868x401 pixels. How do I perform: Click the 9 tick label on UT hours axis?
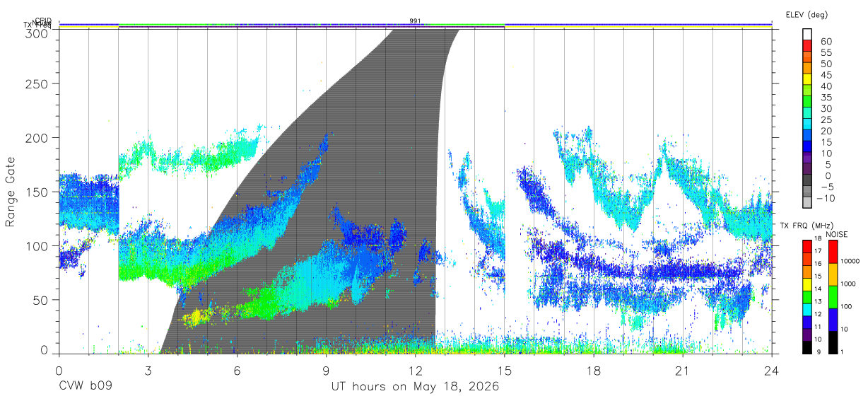(326, 370)
